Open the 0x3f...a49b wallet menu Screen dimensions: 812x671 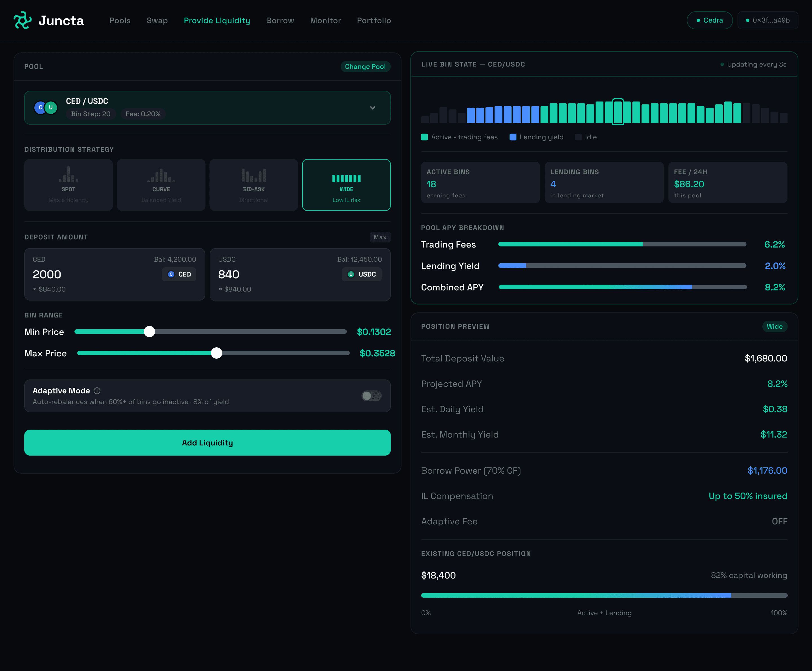point(767,20)
